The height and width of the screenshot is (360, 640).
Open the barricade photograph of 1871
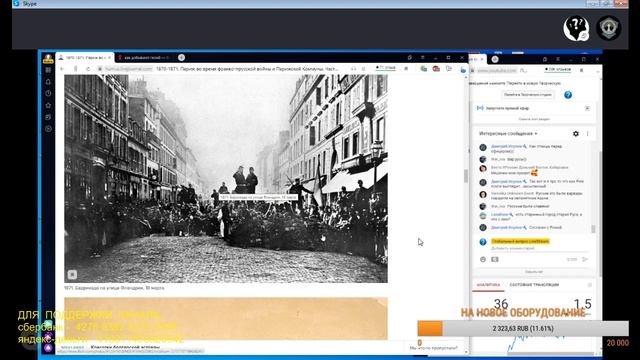tap(226, 178)
